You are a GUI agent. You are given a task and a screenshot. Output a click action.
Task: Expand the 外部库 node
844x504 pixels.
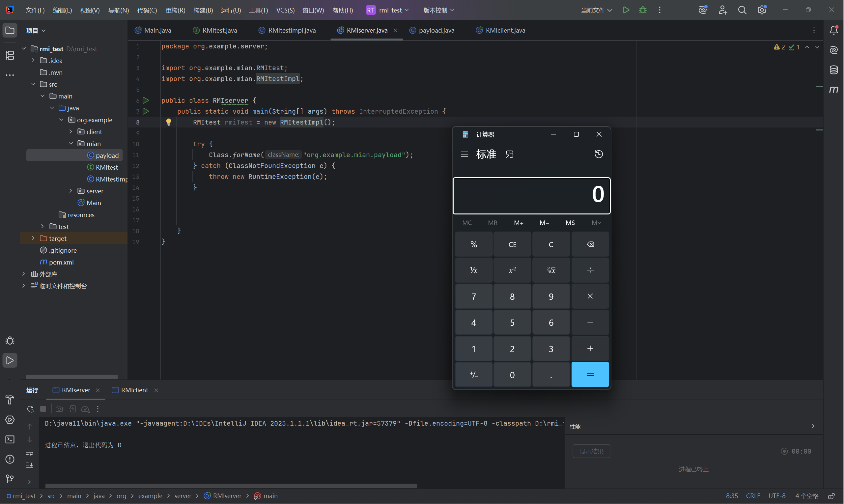pyautogui.click(x=23, y=274)
